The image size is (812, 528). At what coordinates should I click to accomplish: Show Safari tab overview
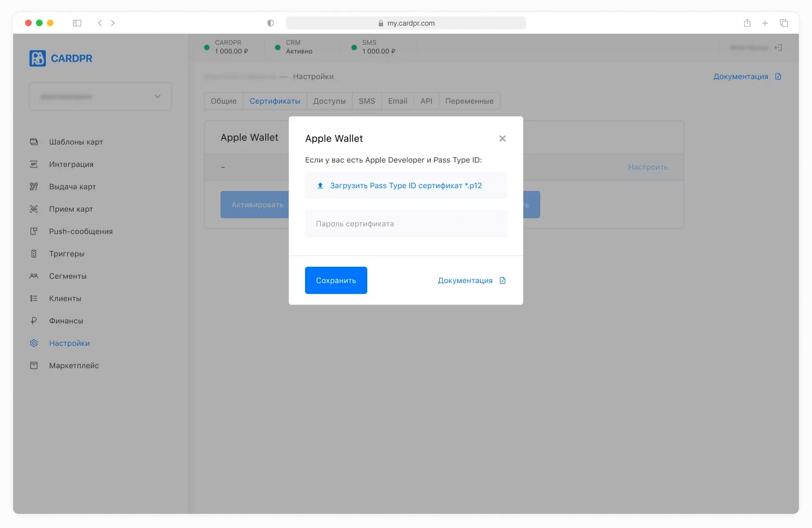[x=784, y=23]
